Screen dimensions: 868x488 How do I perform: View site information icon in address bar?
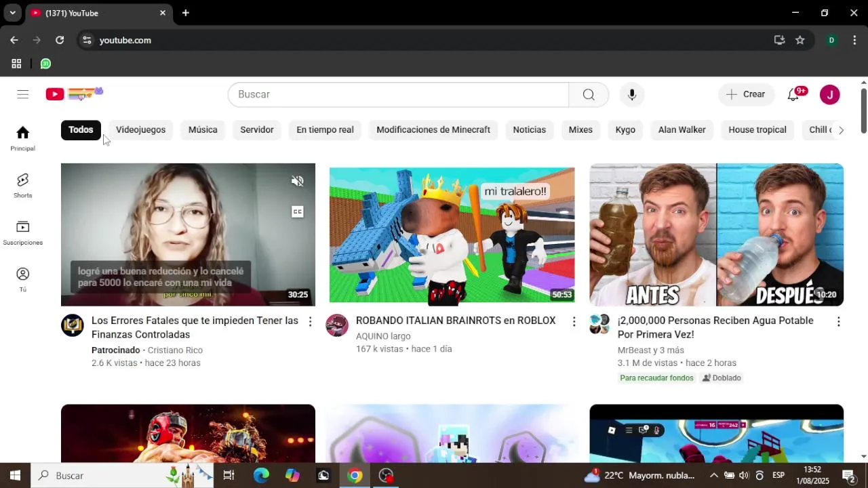pyautogui.click(x=87, y=40)
